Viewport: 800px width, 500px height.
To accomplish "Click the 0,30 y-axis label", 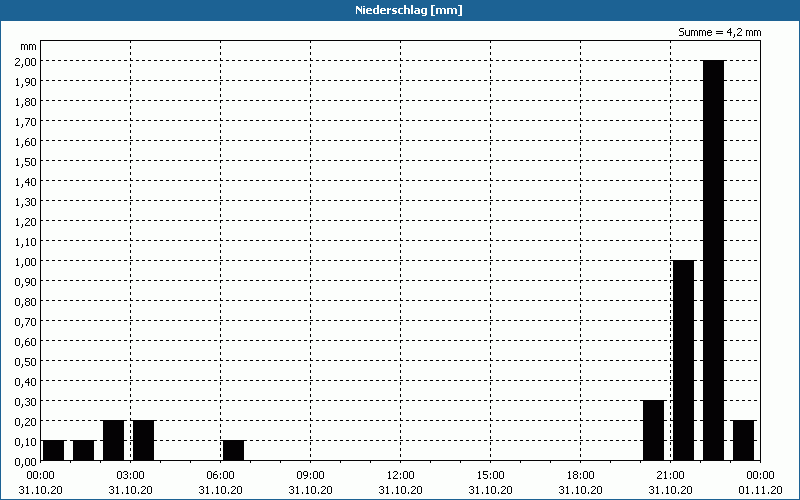I will pyautogui.click(x=27, y=402).
